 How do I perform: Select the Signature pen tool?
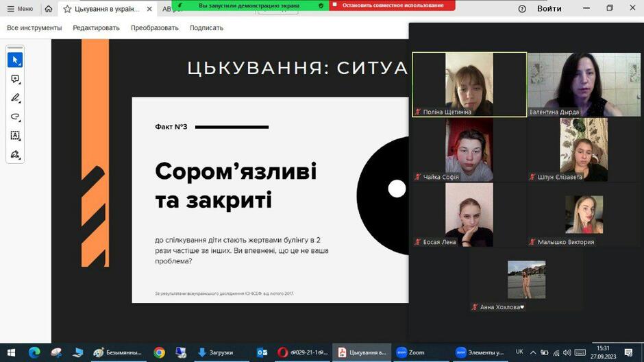tap(15, 154)
